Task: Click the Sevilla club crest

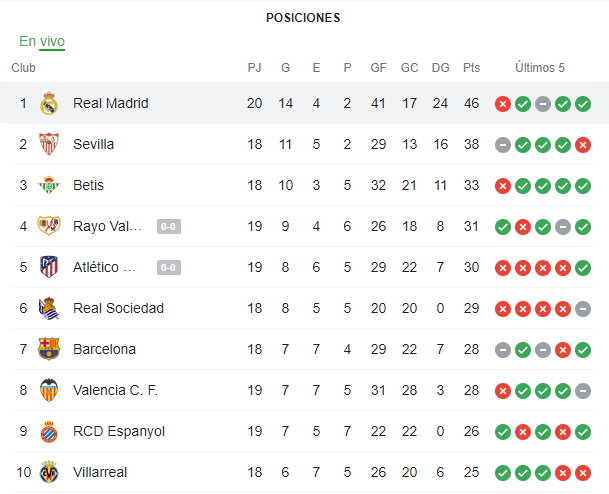Action: coord(49,144)
